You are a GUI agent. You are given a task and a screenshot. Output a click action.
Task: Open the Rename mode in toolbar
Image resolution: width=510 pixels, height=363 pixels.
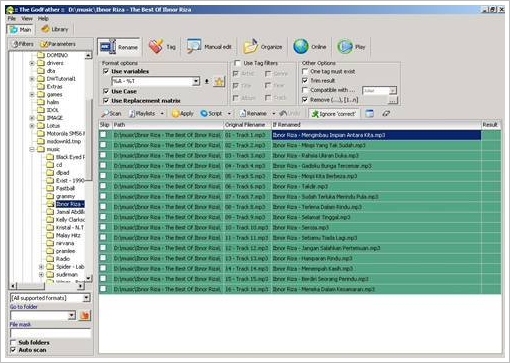coord(119,47)
